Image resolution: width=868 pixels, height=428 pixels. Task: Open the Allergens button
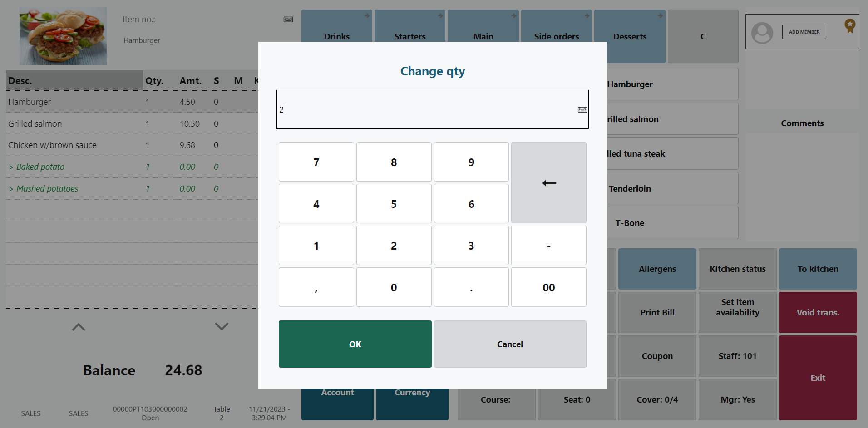[657, 269]
